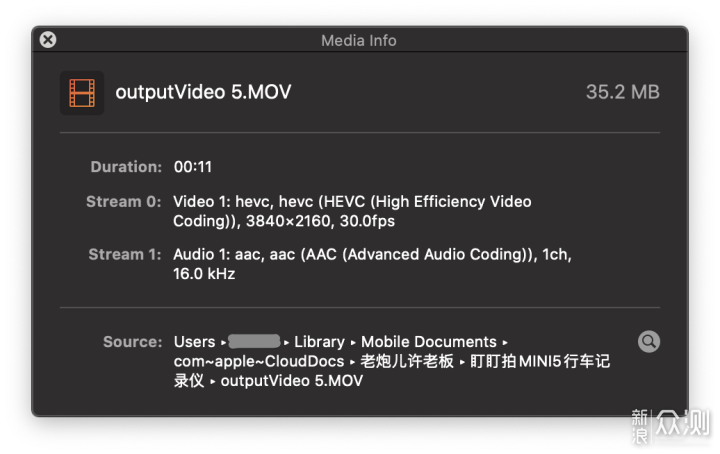This screenshot has height=454, width=720.
Task: Select the Duration label
Action: (x=126, y=167)
